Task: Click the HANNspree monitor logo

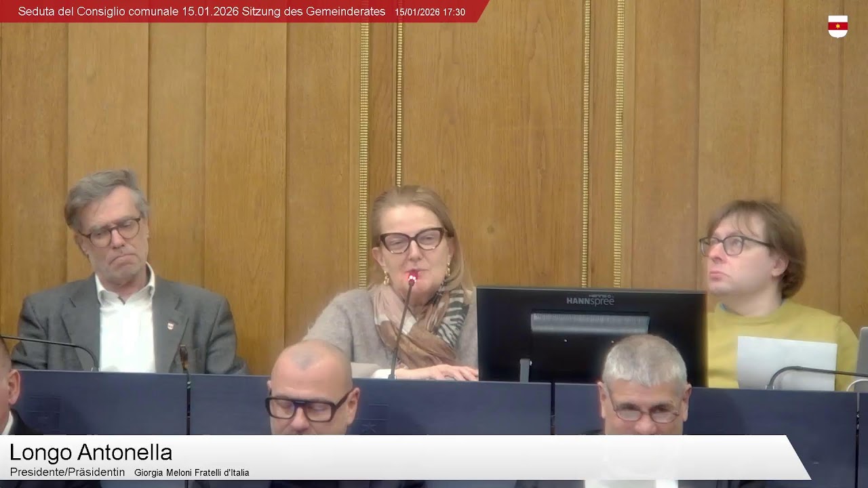Action: tap(590, 300)
